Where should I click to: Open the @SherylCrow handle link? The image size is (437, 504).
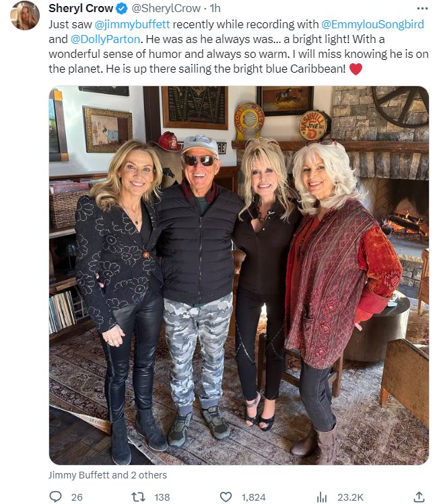click(166, 8)
